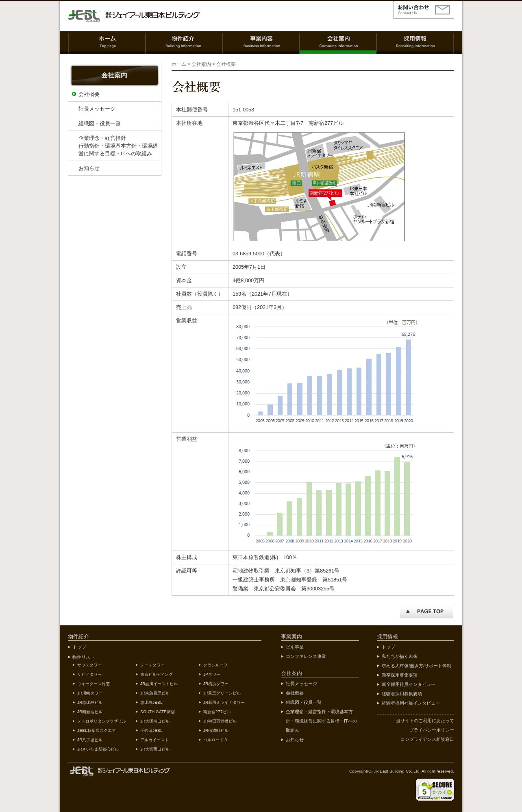
Task: Click footer link ウォーターズ竹芝
Action: click(x=94, y=684)
